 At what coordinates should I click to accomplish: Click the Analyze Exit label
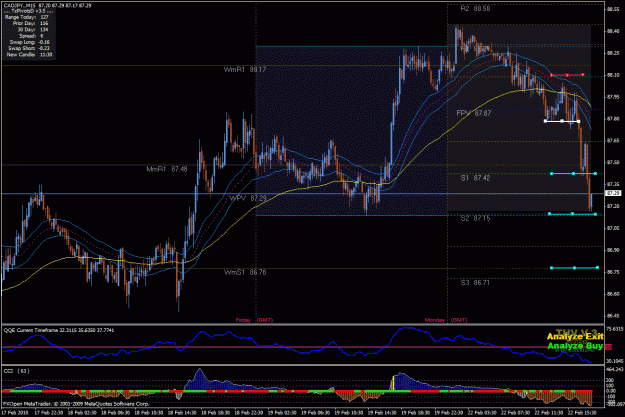(x=575, y=337)
